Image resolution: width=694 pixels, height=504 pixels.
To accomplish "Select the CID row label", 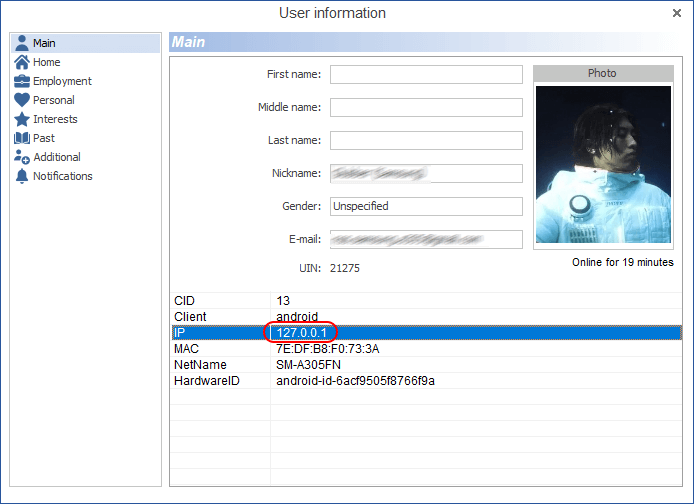I will pyautogui.click(x=184, y=301).
